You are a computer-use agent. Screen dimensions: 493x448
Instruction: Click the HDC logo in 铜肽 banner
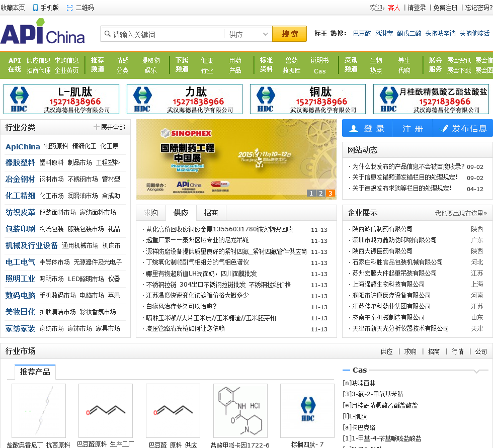click(266, 99)
